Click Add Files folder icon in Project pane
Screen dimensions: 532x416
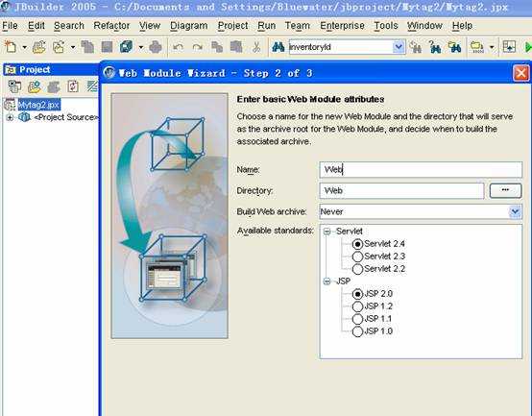point(35,86)
